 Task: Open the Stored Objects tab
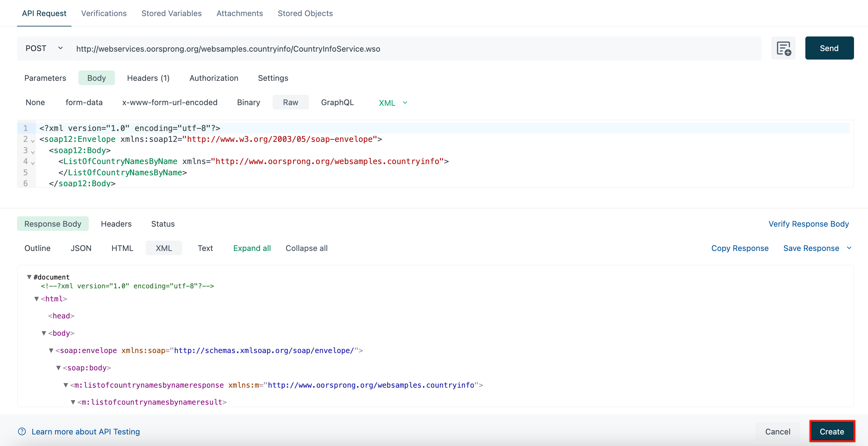pos(305,13)
